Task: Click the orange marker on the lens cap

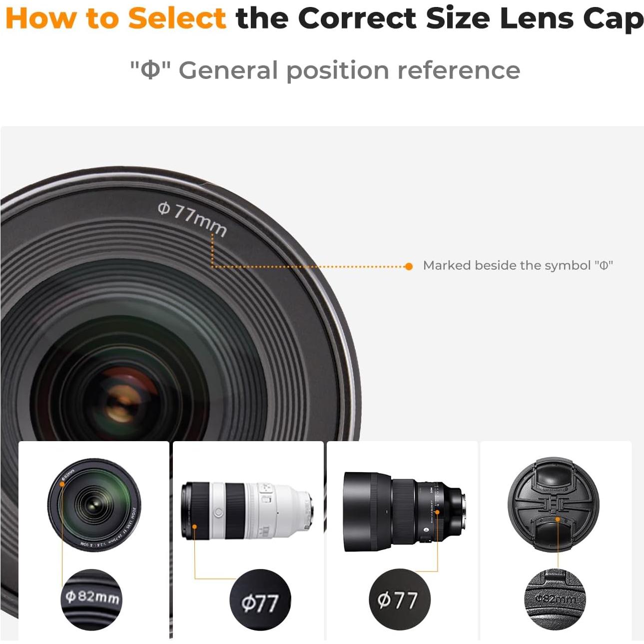Action: [x=558, y=520]
